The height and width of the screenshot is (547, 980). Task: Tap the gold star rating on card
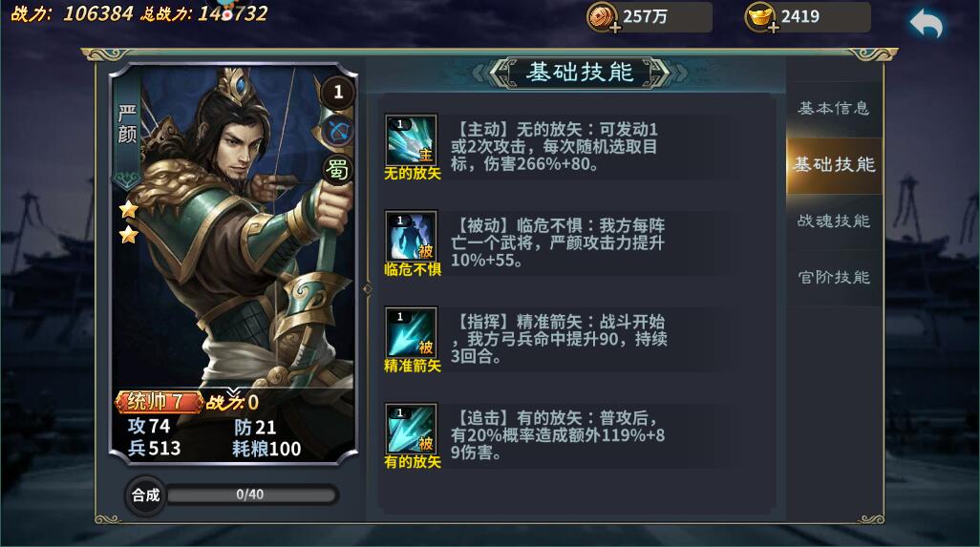[x=129, y=221]
